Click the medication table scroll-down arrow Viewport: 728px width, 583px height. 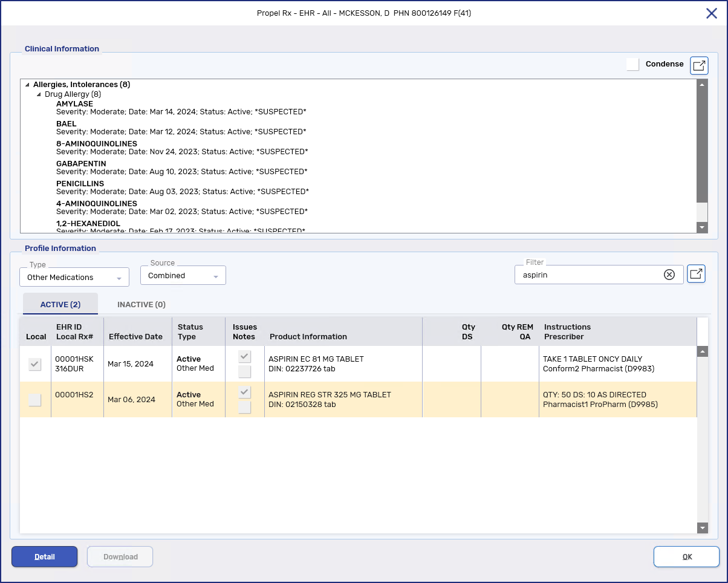coord(702,528)
